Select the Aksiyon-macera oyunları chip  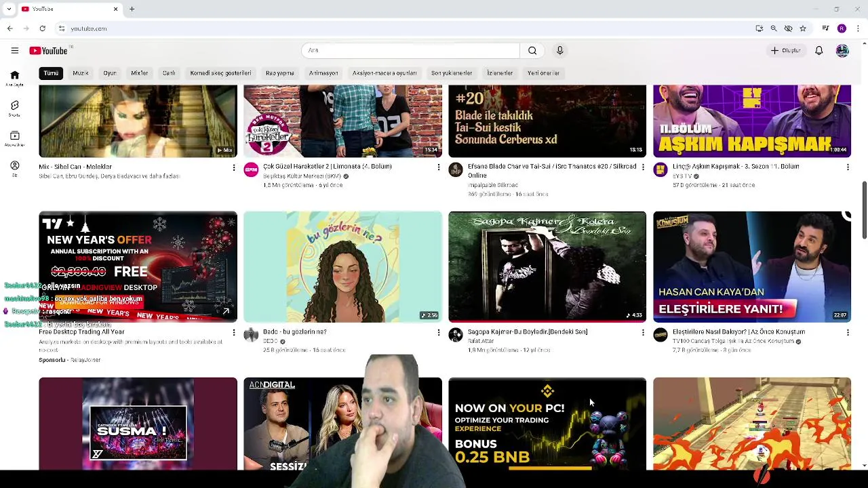384,73
